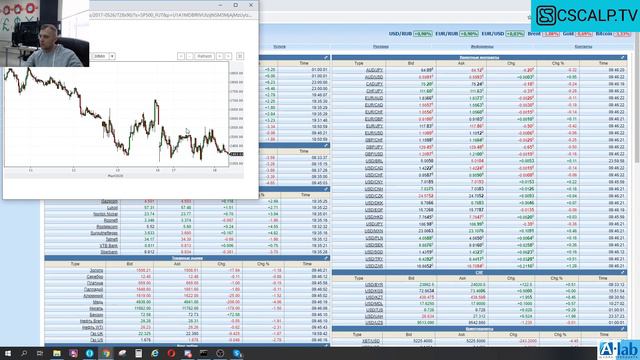Image resolution: width=640 pixels, height=360 pixels.
Task: Switch to Google Chrome in the taskbar
Action: tap(106, 353)
